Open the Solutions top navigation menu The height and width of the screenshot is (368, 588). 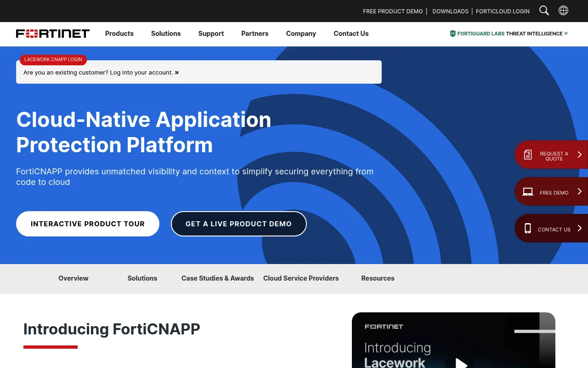(166, 34)
